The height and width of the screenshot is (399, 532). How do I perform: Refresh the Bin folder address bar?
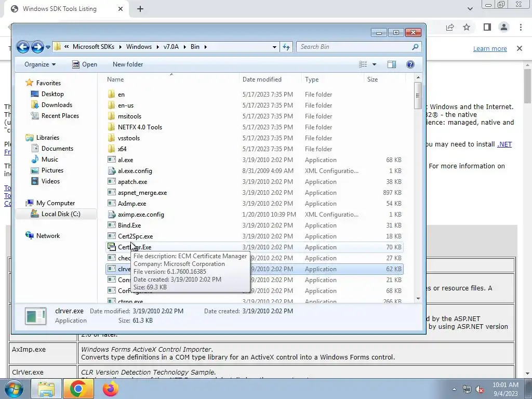pyautogui.click(x=286, y=47)
